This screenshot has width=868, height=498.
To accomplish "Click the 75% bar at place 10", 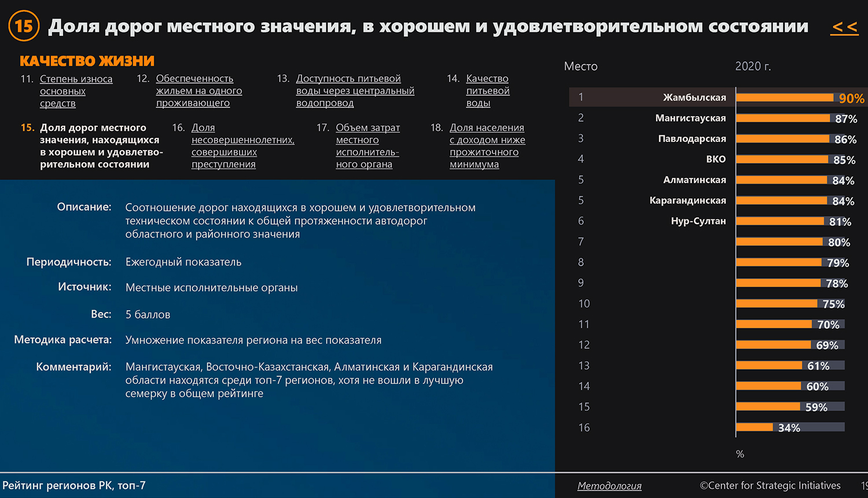I will 777,303.
